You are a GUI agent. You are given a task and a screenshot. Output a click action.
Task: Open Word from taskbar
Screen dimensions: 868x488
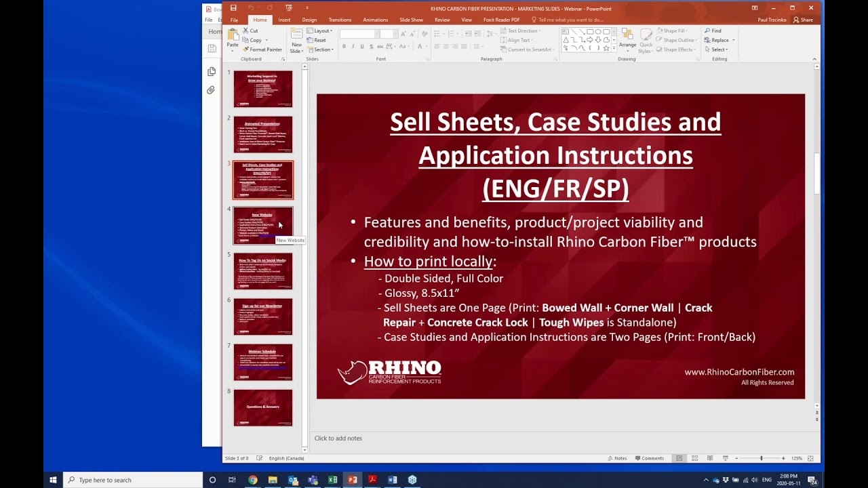click(392, 480)
